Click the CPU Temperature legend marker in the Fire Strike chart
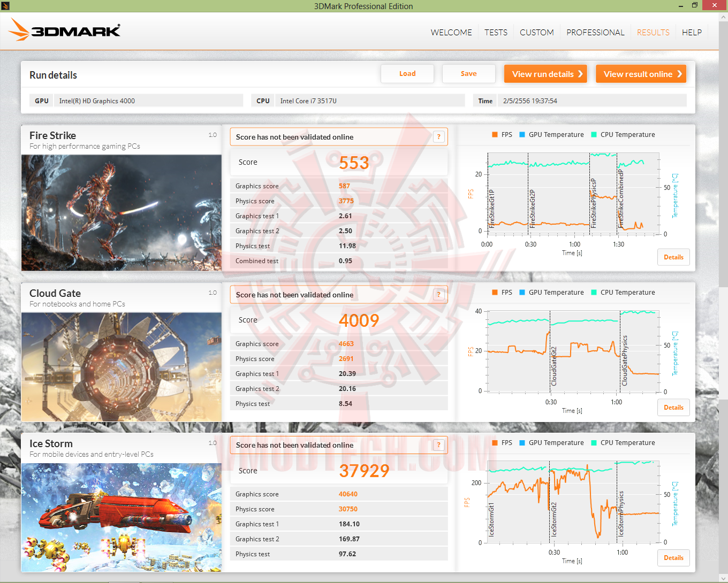728x583 pixels. [x=594, y=135]
